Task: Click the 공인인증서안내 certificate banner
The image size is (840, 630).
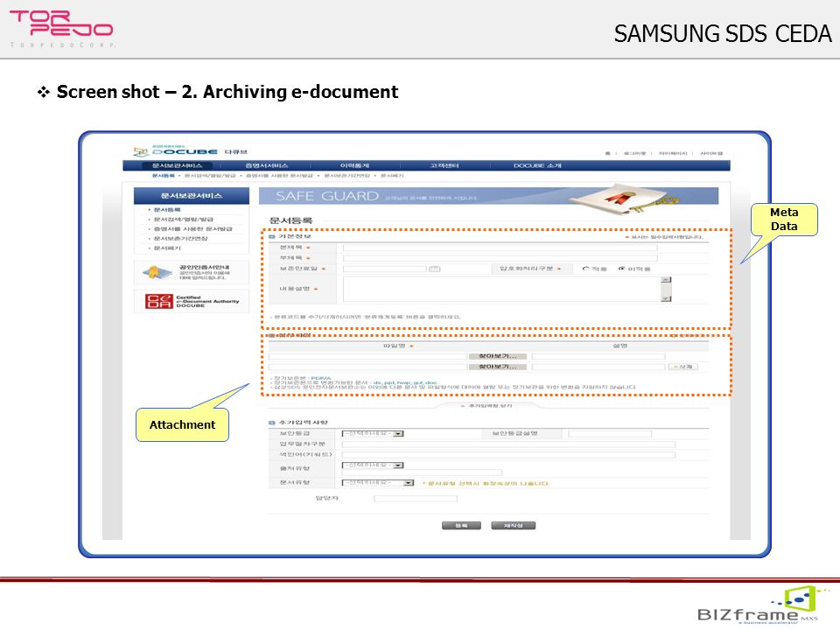Action: [192, 272]
